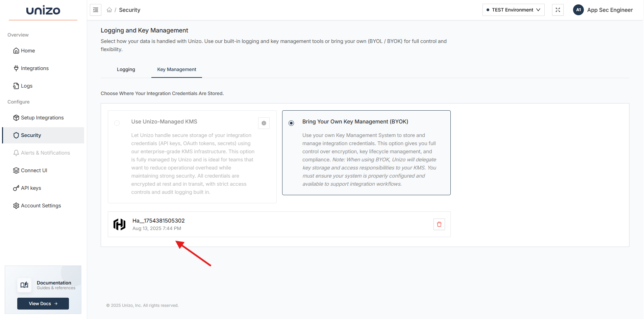Click the sidebar collapse menu icon
The height and width of the screenshot is (319, 644).
coord(96,10)
